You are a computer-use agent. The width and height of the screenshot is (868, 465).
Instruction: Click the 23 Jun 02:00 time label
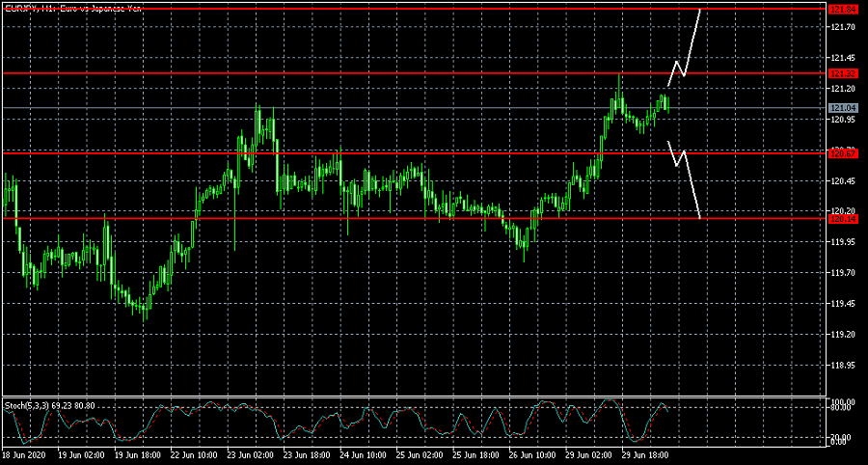coord(249,453)
